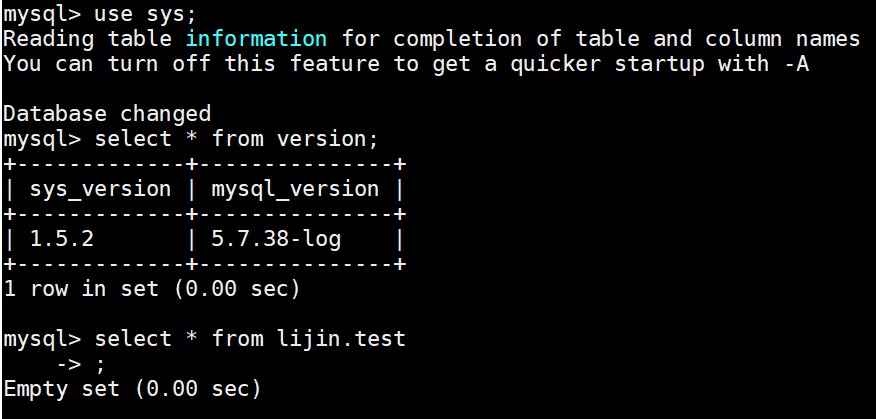This screenshot has width=876, height=419.
Task: Click the 'quicker startup' phrase
Action: tap(607, 64)
